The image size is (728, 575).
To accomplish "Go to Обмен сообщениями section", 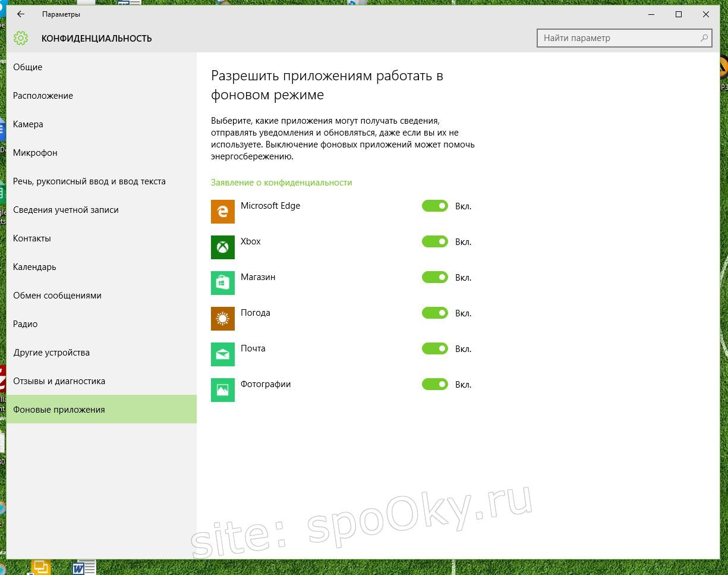I will pos(102,296).
